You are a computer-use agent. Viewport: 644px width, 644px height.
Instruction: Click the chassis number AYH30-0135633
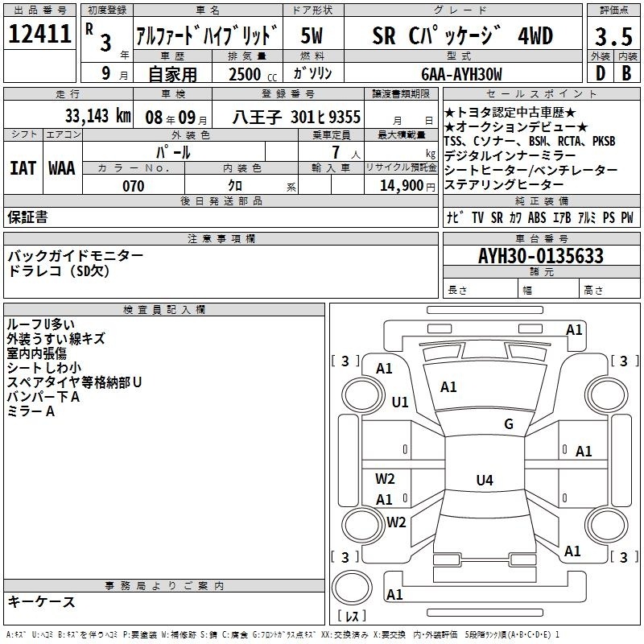[540, 256]
